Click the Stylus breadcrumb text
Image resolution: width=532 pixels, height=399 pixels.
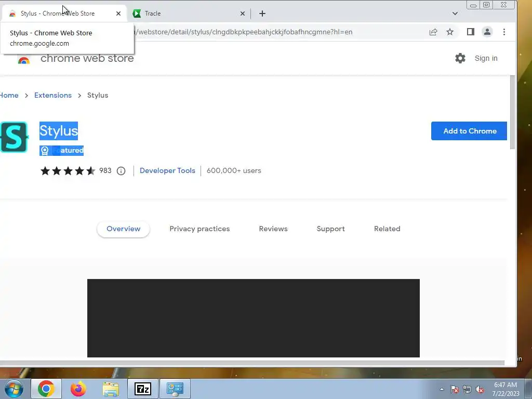tap(98, 96)
